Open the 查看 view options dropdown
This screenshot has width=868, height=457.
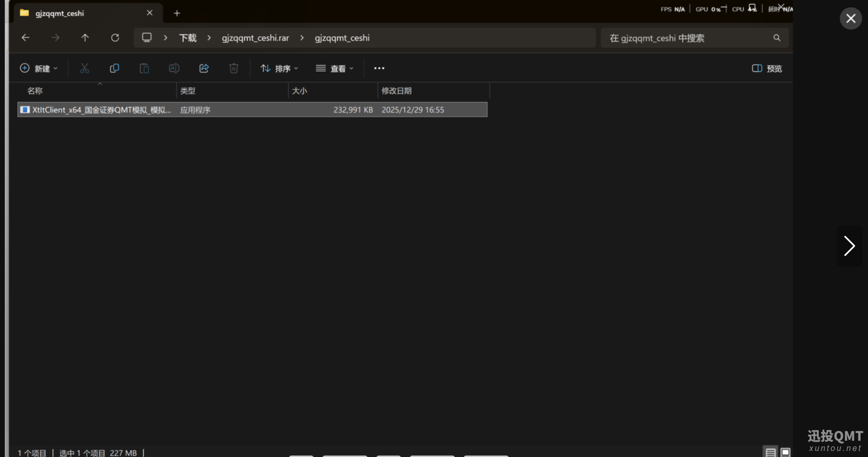point(335,68)
